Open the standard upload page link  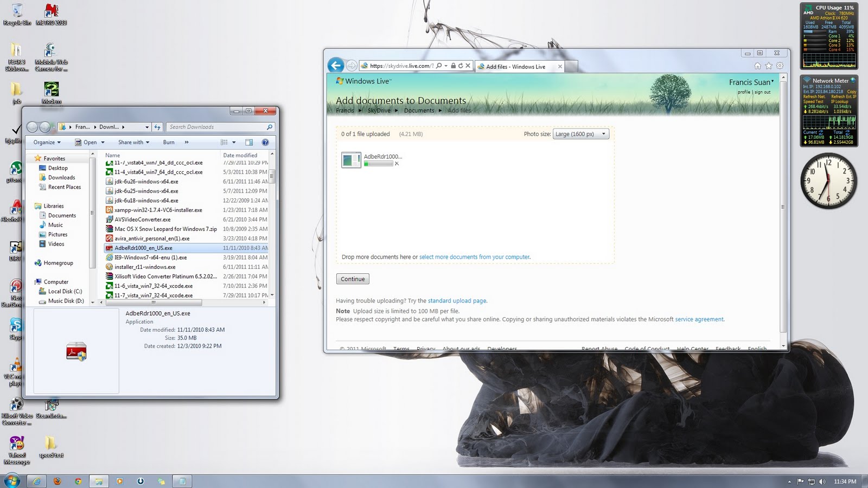click(457, 301)
